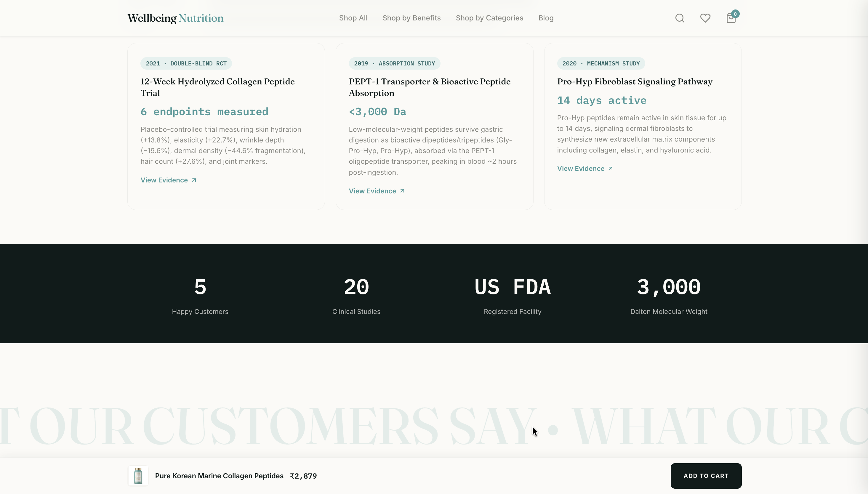
Task: Click the '14 days active' stat
Action: 602,100
